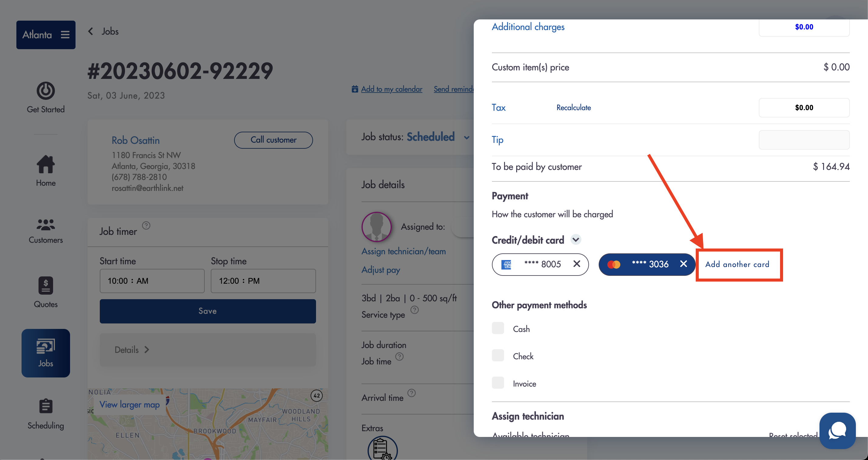Select the Jobs sidebar tab
The height and width of the screenshot is (460, 868).
tap(45, 353)
